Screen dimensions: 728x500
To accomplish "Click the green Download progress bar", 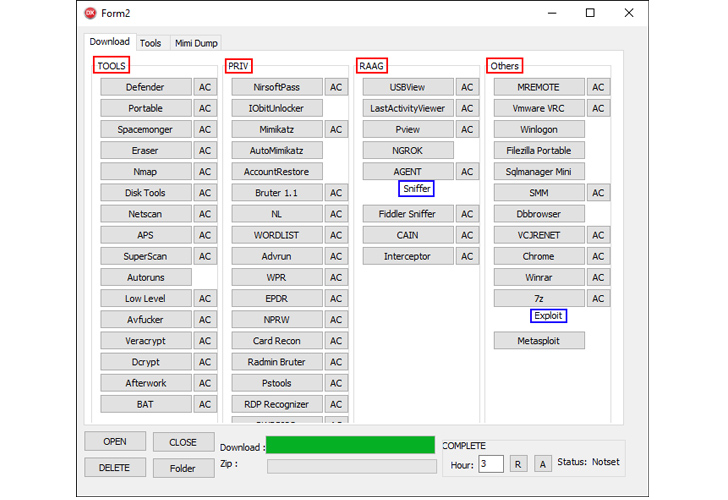I will click(350, 446).
